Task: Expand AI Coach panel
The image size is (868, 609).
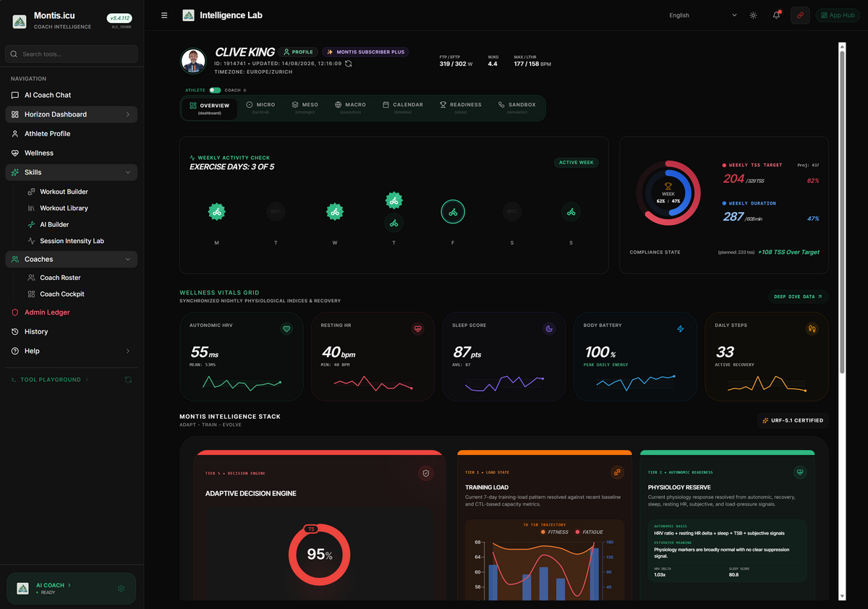Action: (x=53, y=585)
